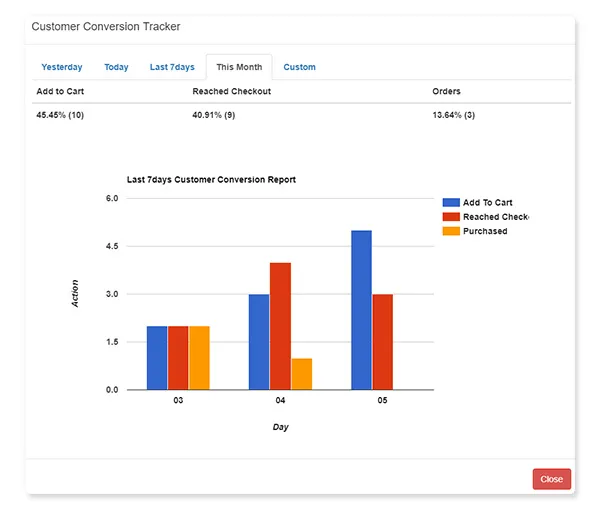Click the blue Add To Cart legend swatch

(x=450, y=202)
